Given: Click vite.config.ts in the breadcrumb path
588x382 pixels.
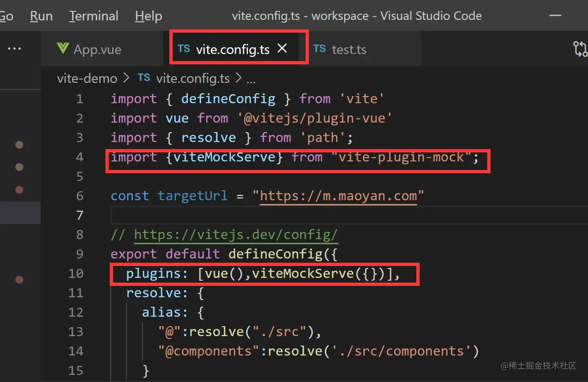Looking at the screenshot, I should point(193,78).
